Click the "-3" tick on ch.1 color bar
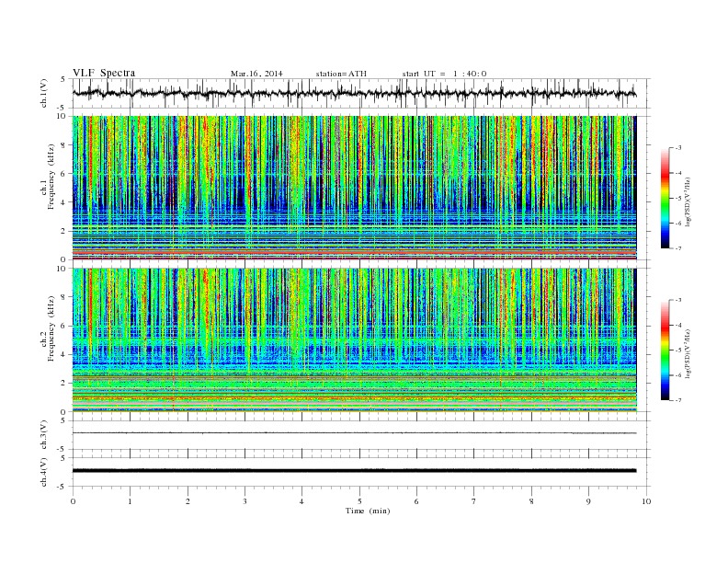The image size is (728, 563). (677, 148)
